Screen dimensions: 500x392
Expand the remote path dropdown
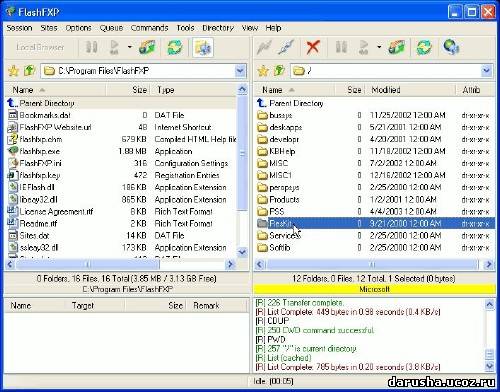pyautogui.click(x=486, y=71)
